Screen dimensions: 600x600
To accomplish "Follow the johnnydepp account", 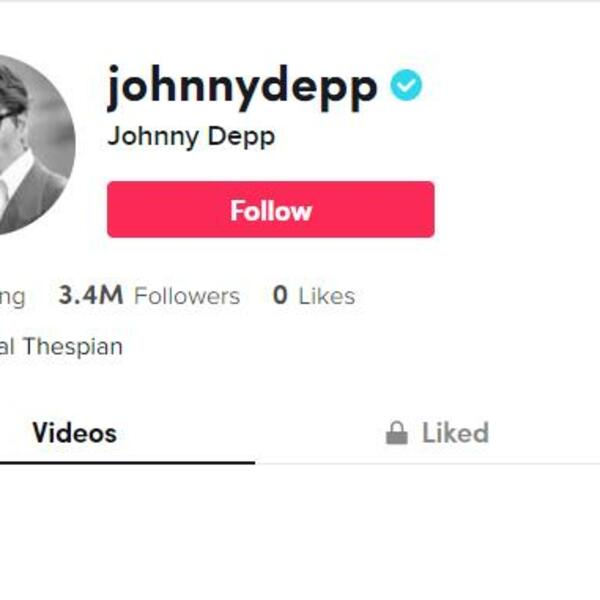I will [x=271, y=209].
